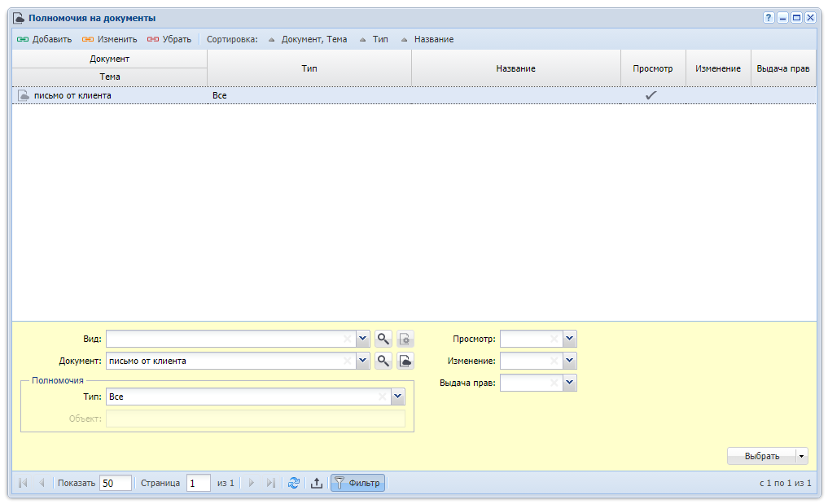The width and height of the screenshot is (828, 504).
Task: Click the Выбрать button
Action: tap(761, 456)
